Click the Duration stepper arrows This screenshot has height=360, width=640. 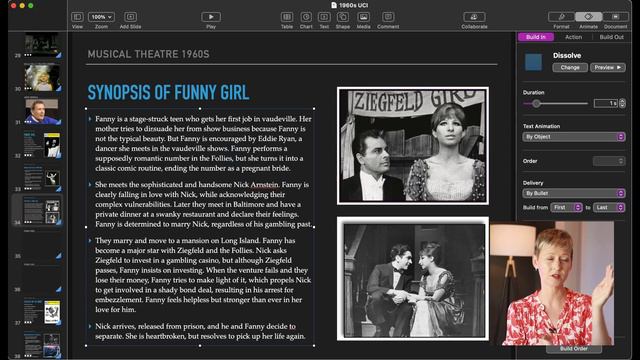[622, 103]
